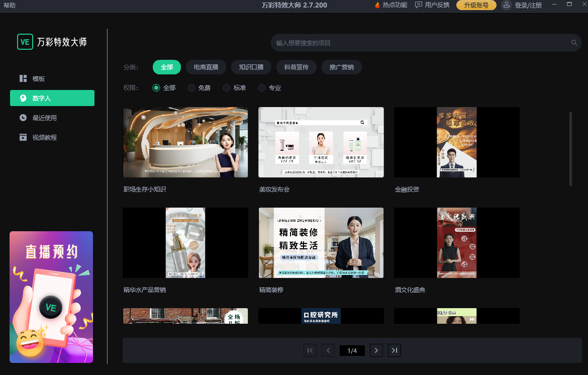The width and height of the screenshot is (588, 375).
Task: Select the 模板 (Templates) sidebar icon
Action: click(x=22, y=78)
